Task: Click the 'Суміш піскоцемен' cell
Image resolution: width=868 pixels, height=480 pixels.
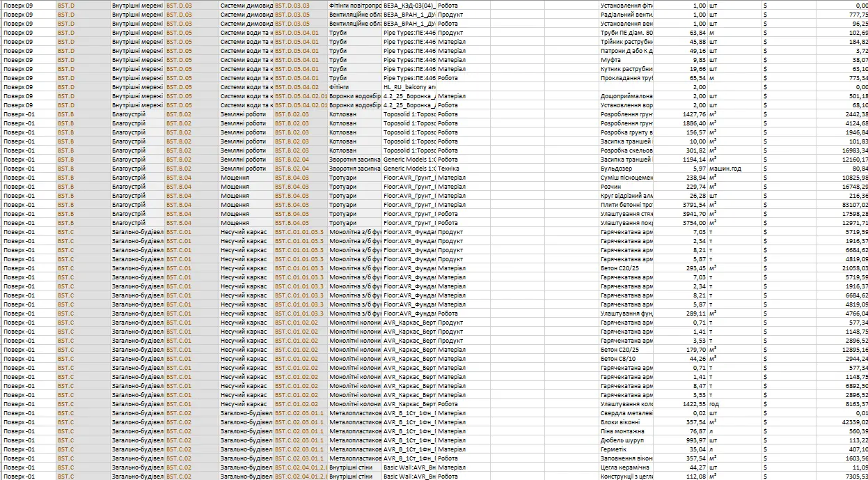Action: pyautogui.click(x=626, y=177)
